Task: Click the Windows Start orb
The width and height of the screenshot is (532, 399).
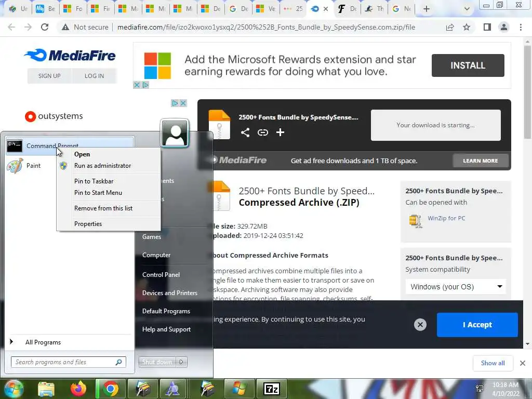Action: 14,389
